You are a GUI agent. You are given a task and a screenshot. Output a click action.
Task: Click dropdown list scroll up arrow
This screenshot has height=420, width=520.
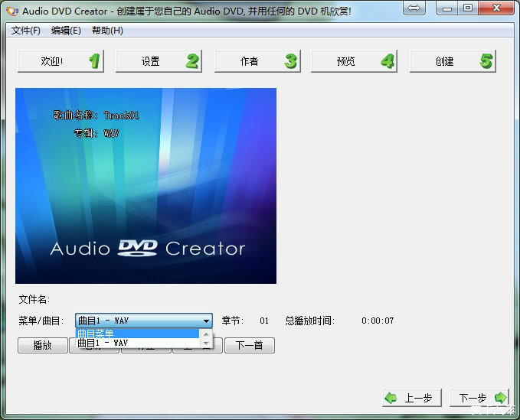pos(207,334)
